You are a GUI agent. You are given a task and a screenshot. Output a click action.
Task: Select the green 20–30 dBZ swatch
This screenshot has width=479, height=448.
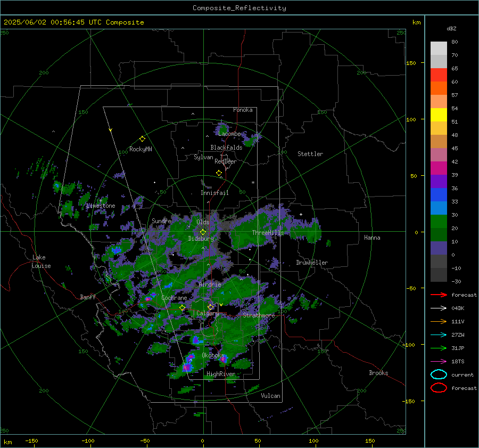pyautogui.click(x=439, y=221)
